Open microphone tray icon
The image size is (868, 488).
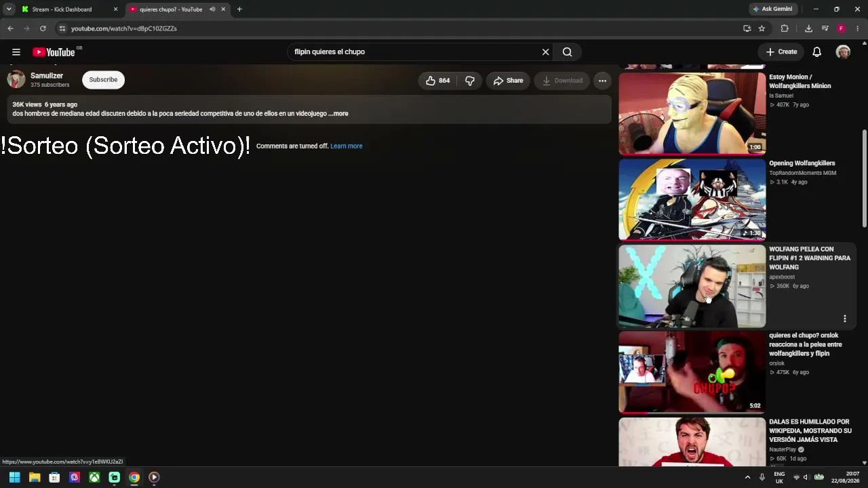click(x=762, y=477)
